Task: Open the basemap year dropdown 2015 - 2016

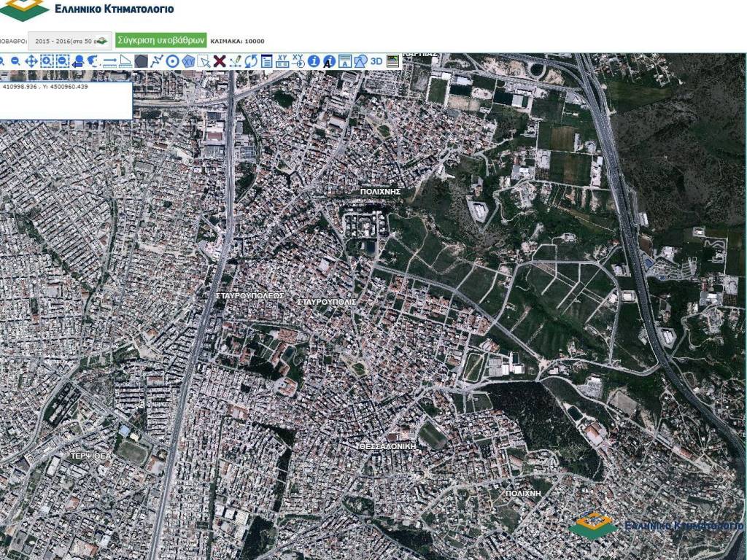Action: (69, 41)
